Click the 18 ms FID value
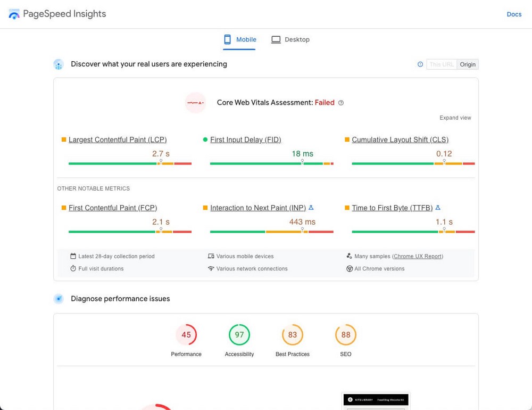The width and height of the screenshot is (532, 410). [302, 154]
